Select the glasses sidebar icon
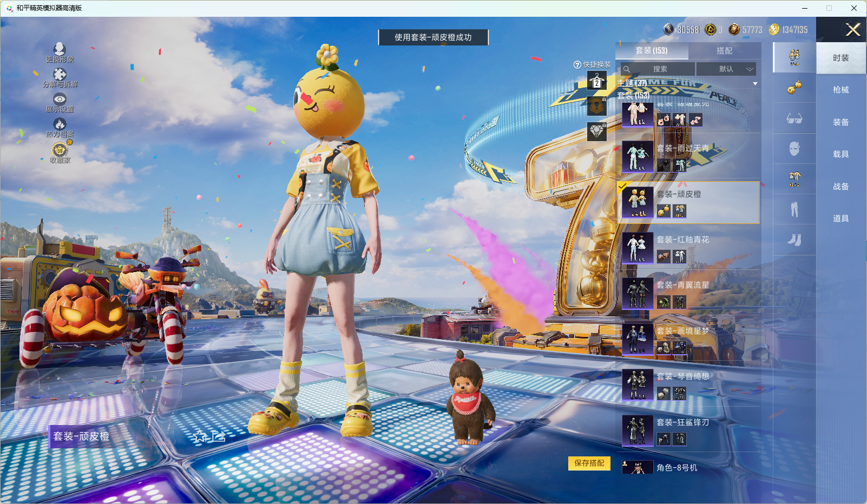 pos(794,118)
